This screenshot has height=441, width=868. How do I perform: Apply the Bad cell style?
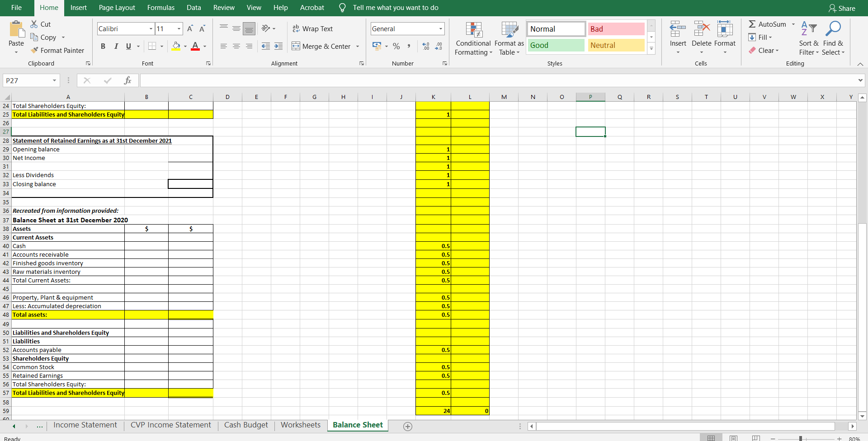coord(616,29)
